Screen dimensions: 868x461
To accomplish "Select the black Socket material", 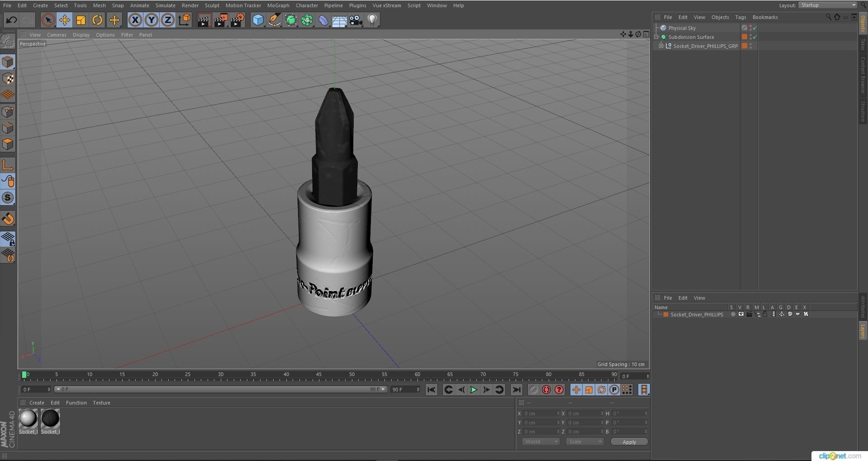I will 50,418.
